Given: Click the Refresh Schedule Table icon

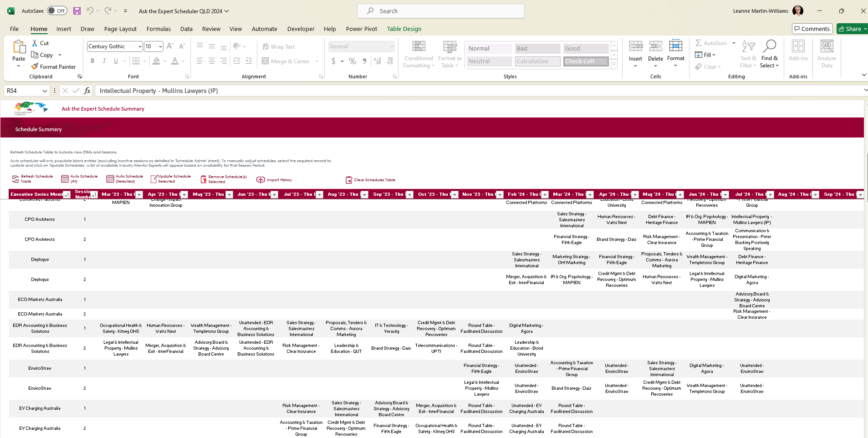Looking at the screenshot, I should pos(15,179).
